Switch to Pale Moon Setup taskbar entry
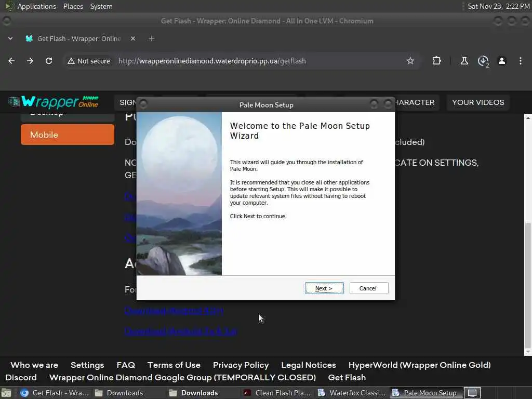 [426, 393]
